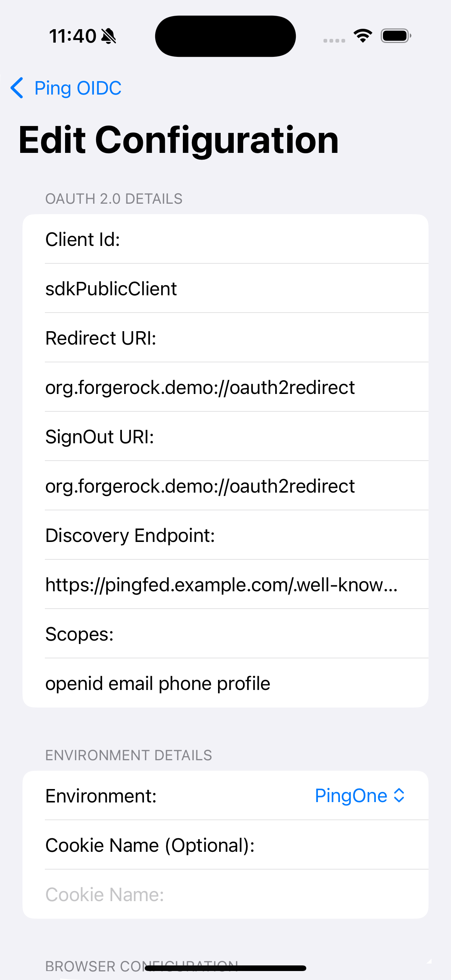Tap the up-down chevron beside PingOne
451x980 pixels.
click(x=399, y=795)
